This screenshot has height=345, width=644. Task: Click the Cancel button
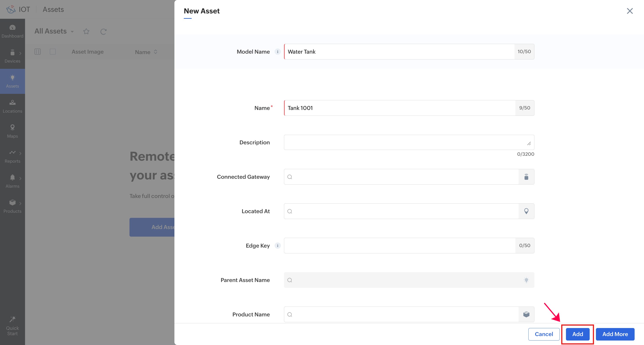[x=544, y=334]
